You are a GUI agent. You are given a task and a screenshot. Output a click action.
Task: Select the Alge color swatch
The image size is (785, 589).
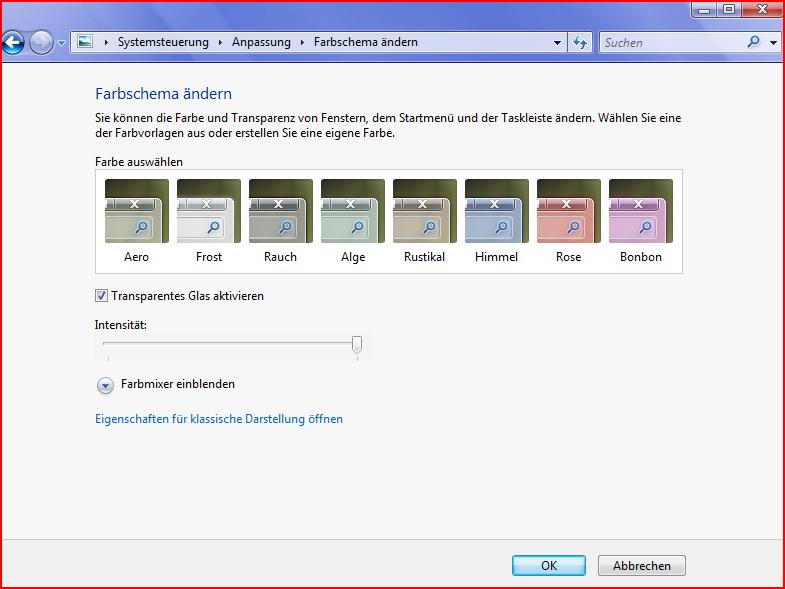click(x=353, y=211)
